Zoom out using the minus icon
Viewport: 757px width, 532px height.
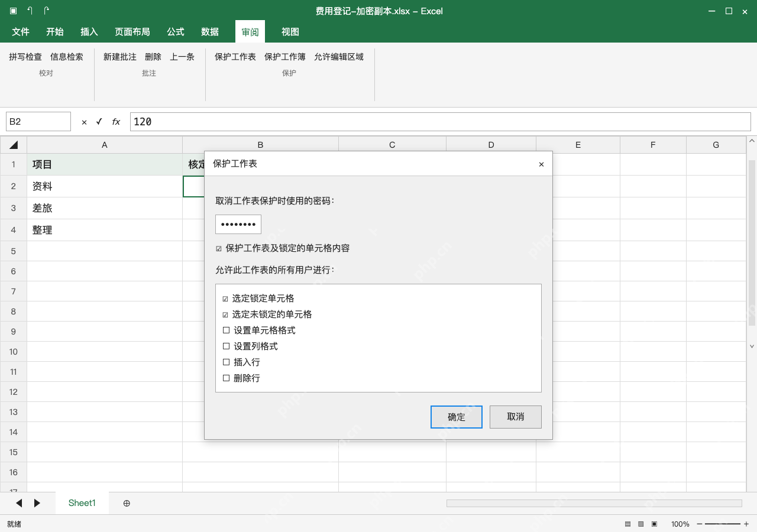(700, 524)
